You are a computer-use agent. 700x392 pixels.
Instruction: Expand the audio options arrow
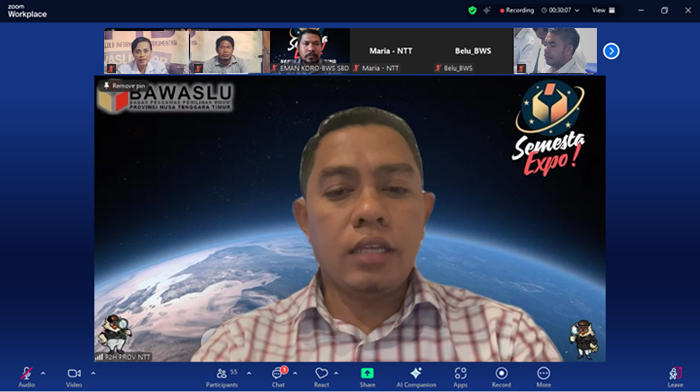pos(43,373)
